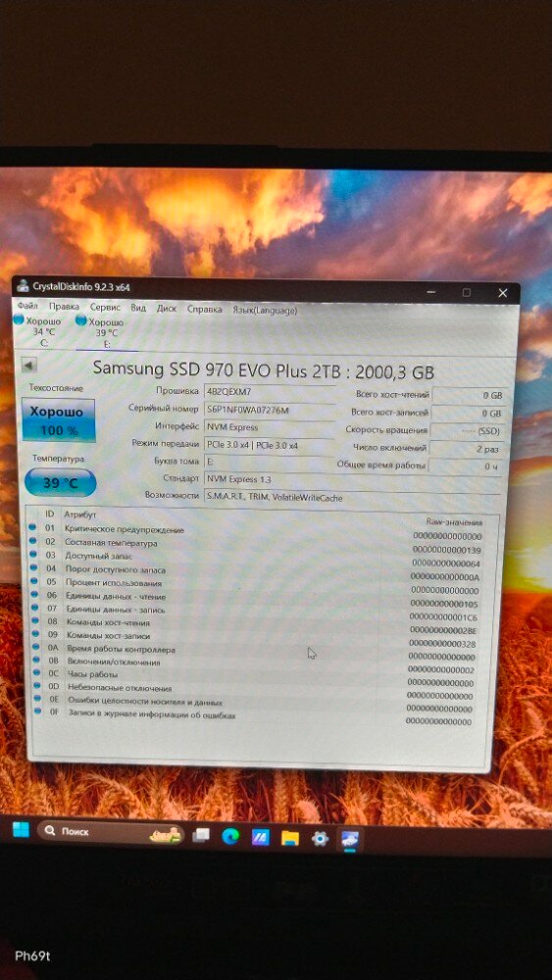Image resolution: width=552 pixels, height=980 pixels.
Task: Select drive C: tab showing 34 °C
Action: pos(39,331)
